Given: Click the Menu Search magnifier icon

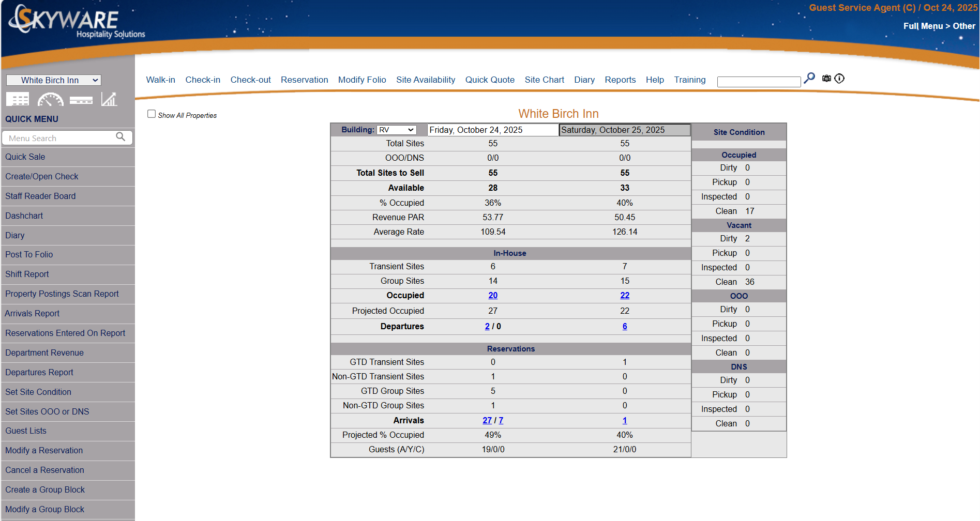Looking at the screenshot, I should point(120,137).
